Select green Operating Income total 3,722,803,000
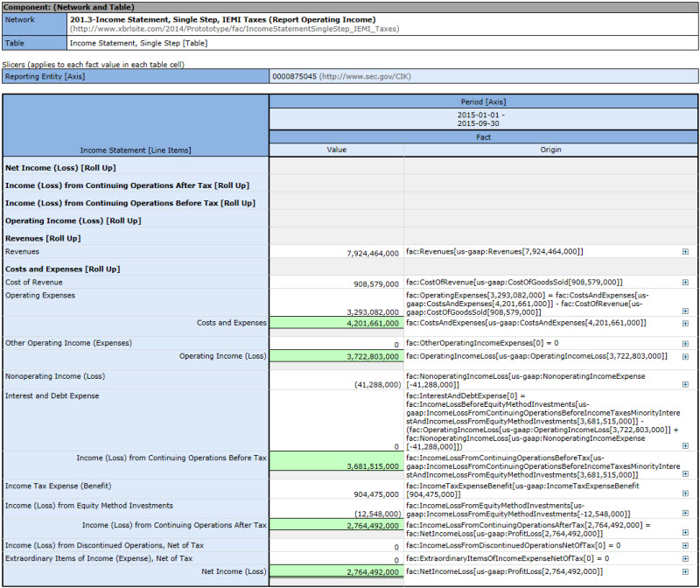 click(337, 356)
